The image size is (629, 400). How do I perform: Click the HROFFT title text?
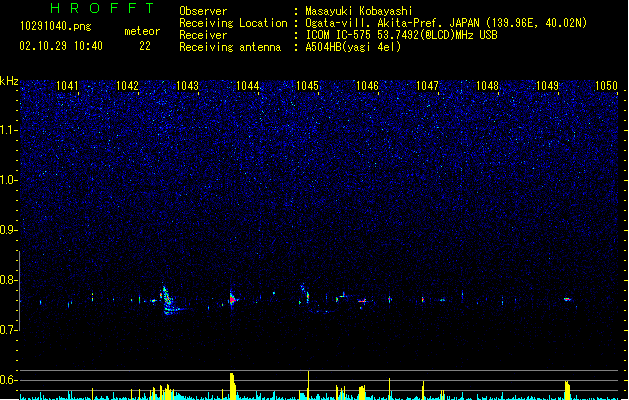tap(103, 8)
